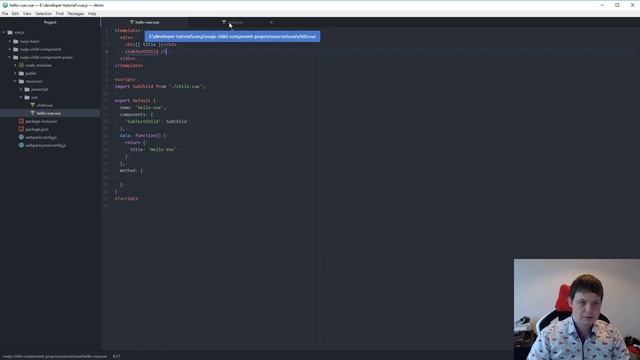Viewport: 640px width, 360px height.
Task: Switch to the hello-vue.vue editor tab
Action: pyautogui.click(x=144, y=22)
